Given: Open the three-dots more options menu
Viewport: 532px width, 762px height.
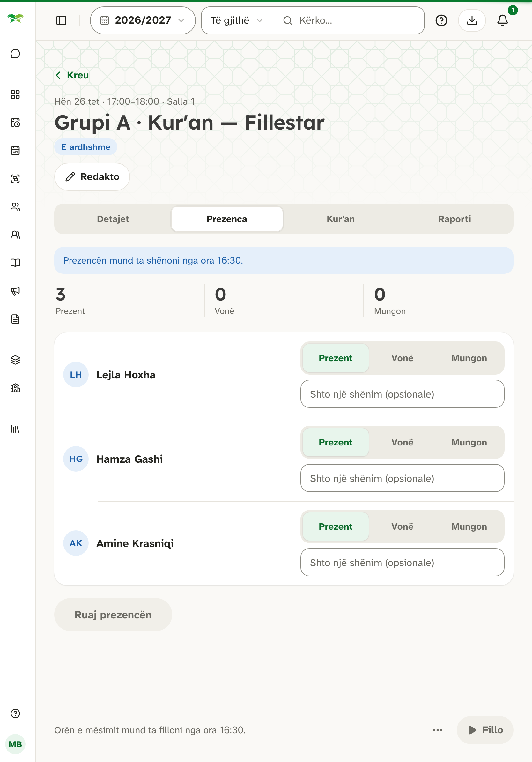Looking at the screenshot, I should tap(438, 730).
